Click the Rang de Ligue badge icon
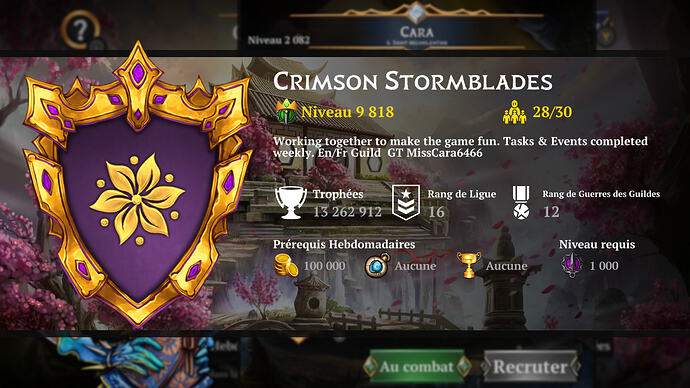690x388 pixels. [406, 202]
